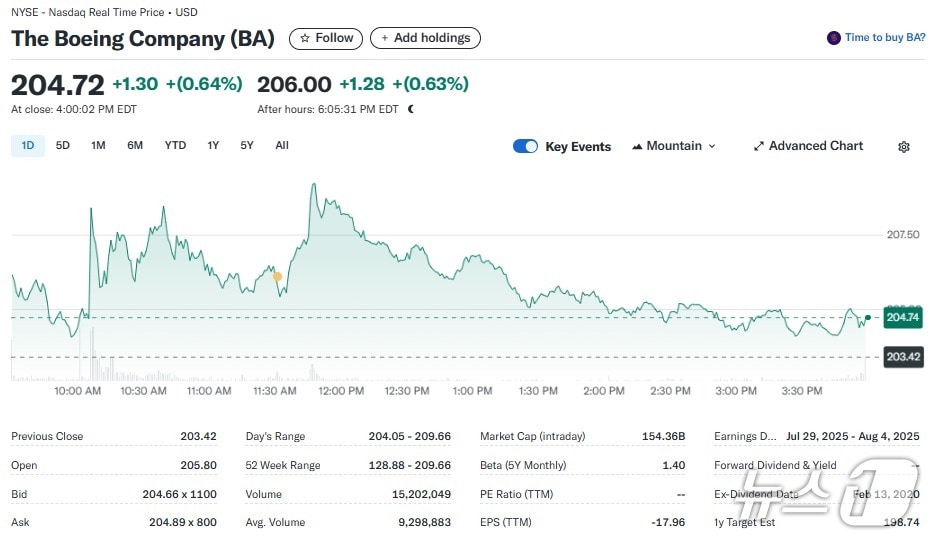This screenshot has width=932, height=540.
Task: Open chart settings gear icon
Action: pos(903,147)
